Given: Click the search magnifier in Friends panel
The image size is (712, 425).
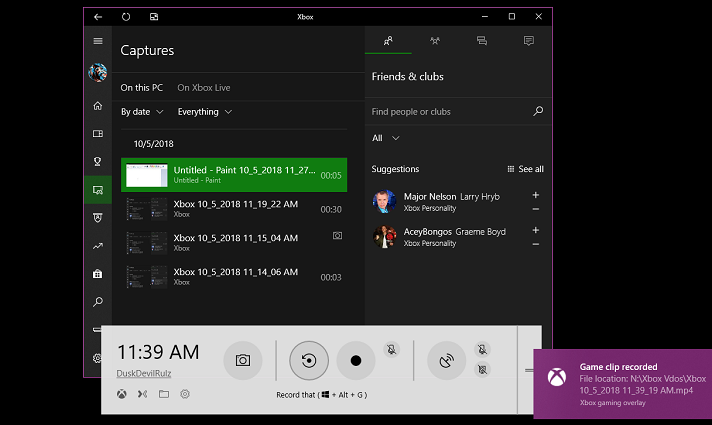Looking at the screenshot, I should (538, 111).
